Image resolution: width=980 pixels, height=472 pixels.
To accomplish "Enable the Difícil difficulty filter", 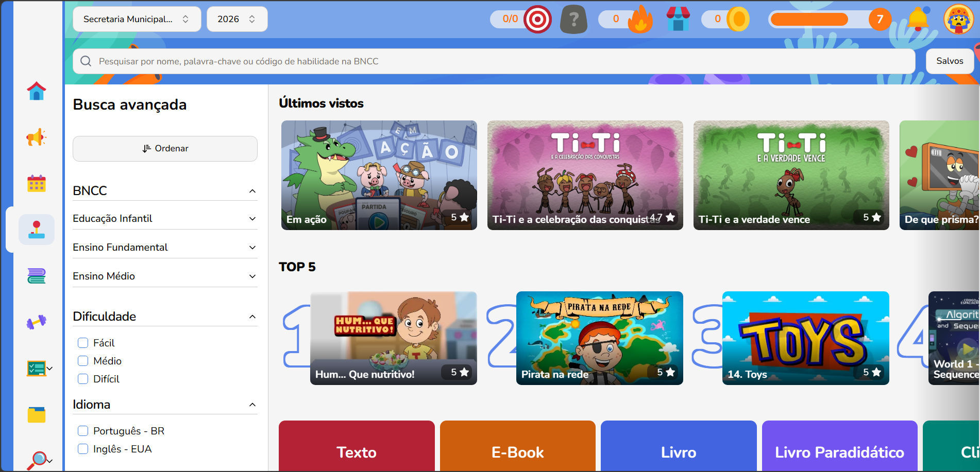I will 83,379.
